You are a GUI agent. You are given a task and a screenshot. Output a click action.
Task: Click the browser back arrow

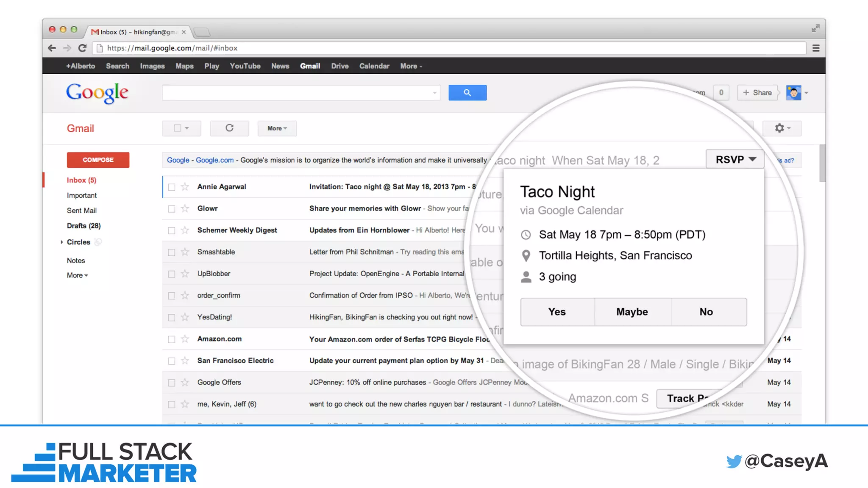[x=52, y=48]
